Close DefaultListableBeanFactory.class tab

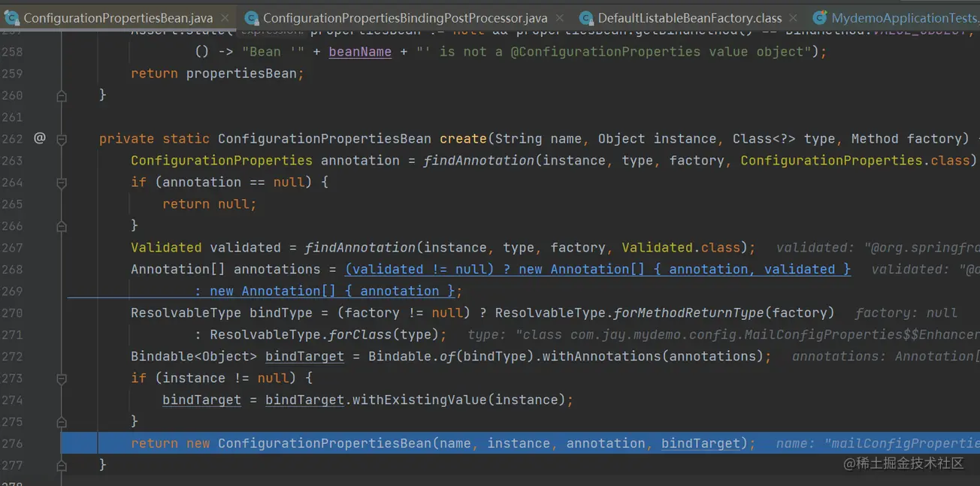coord(794,18)
